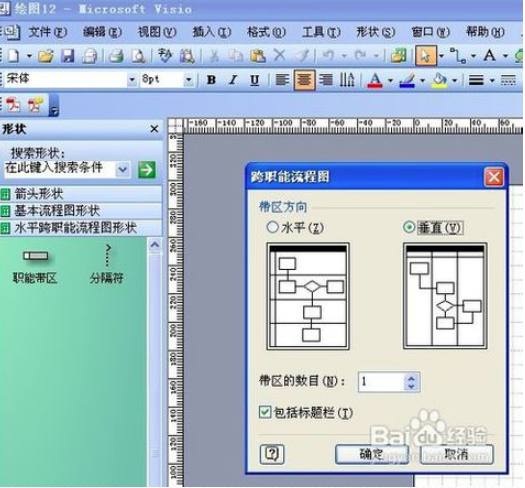Click the Open folder icon
Viewport: 525px width, 488px height.
click(x=46, y=56)
